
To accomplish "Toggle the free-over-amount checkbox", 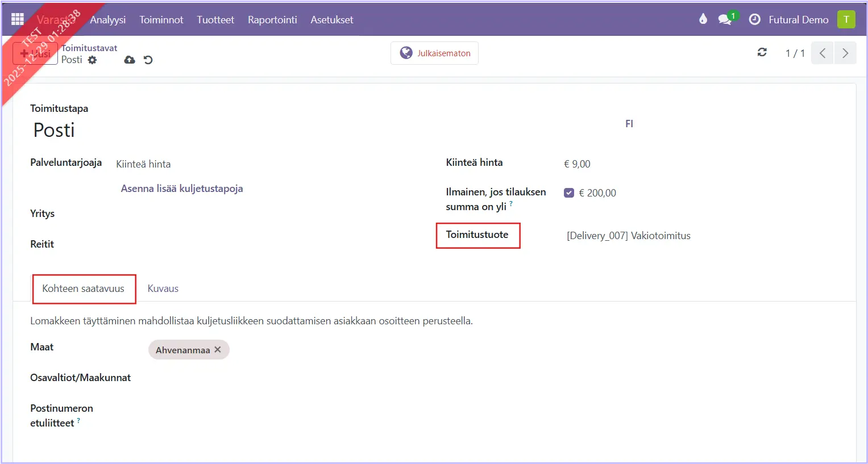I will [x=569, y=193].
